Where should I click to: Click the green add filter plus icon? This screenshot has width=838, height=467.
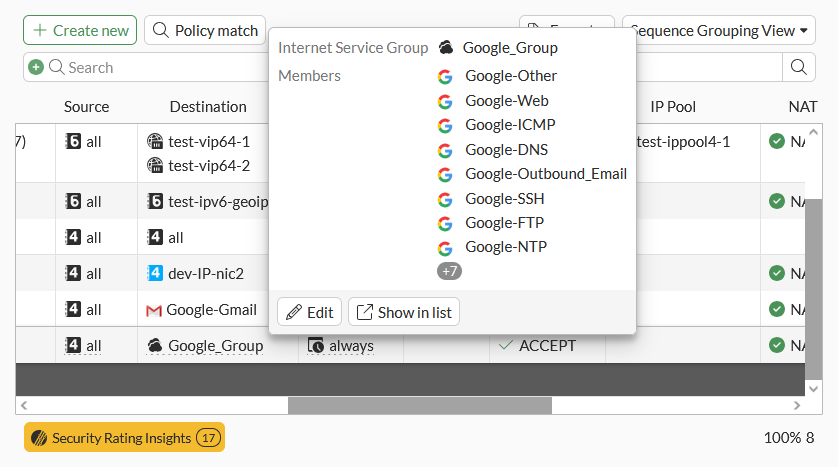36,68
